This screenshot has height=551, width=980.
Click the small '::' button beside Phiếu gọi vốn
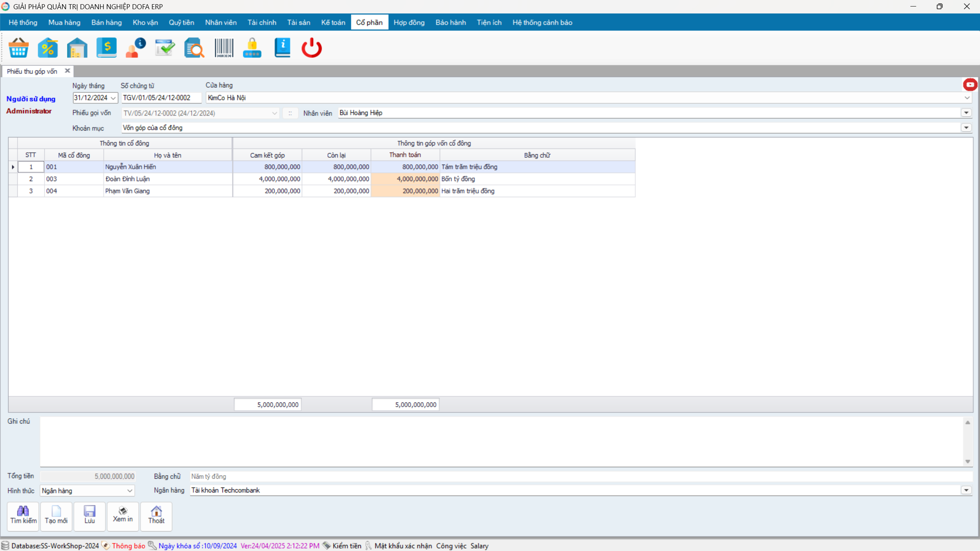pos(290,113)
